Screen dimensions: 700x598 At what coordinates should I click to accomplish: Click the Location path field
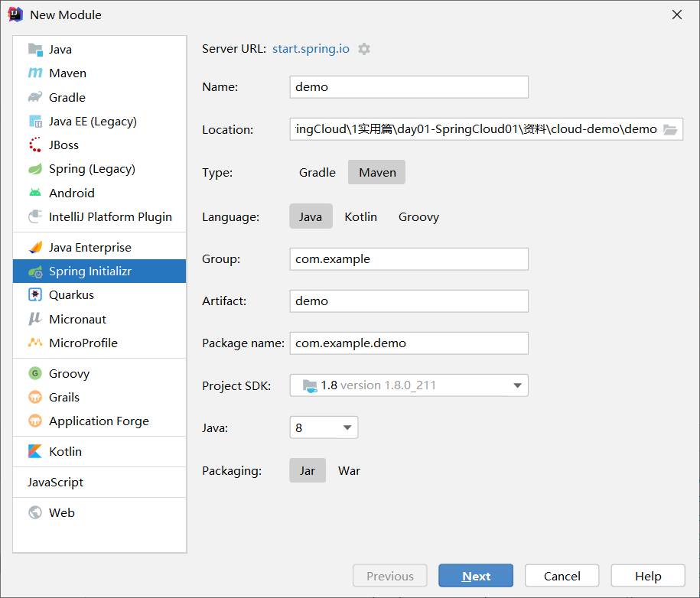click(476, 129)
